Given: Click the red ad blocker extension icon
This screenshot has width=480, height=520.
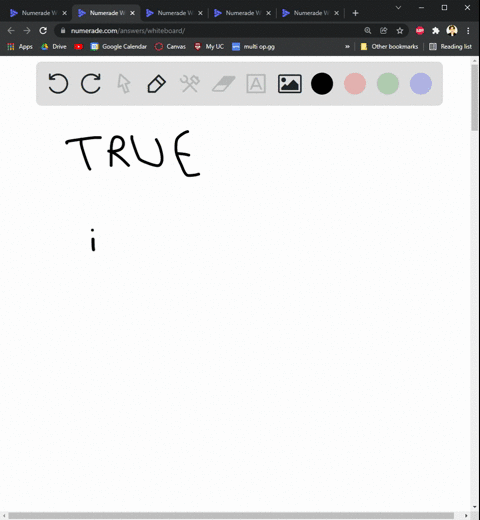Looking at the screenshot, I should 420,31.
